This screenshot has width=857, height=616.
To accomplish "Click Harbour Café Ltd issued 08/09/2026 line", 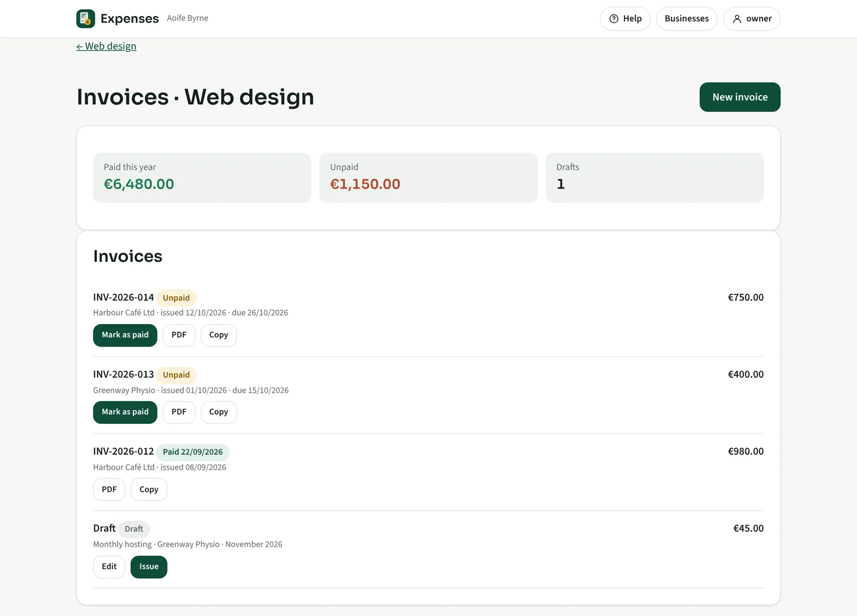I will coord(160,468).
